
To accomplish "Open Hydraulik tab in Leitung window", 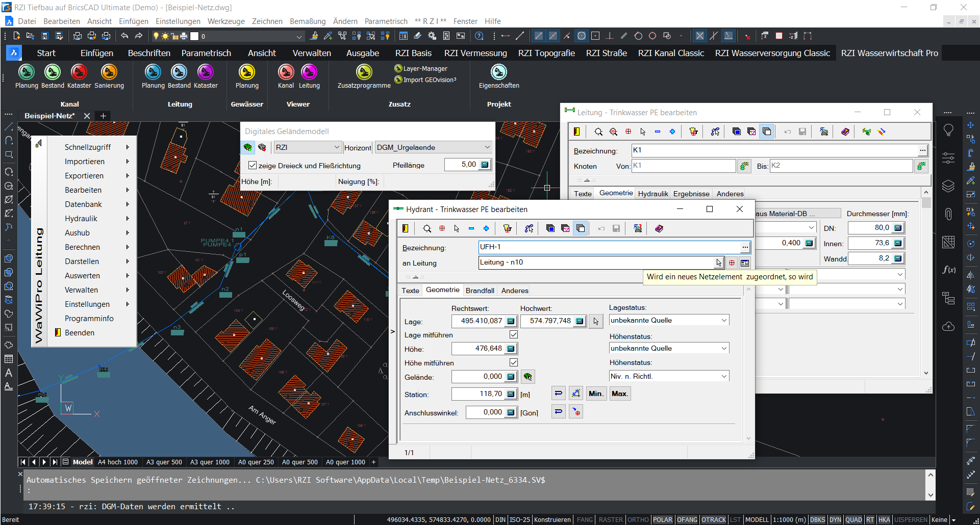I will coord(653,194).
